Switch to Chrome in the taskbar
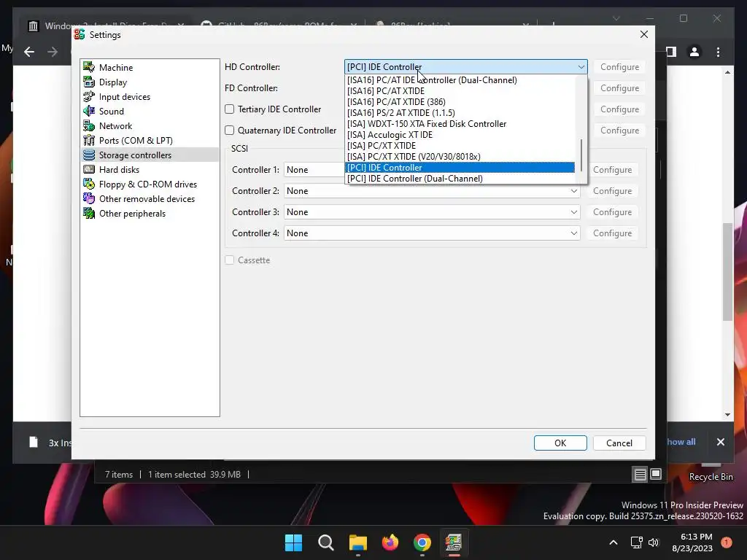747x560 pixels. pos(422,542)
